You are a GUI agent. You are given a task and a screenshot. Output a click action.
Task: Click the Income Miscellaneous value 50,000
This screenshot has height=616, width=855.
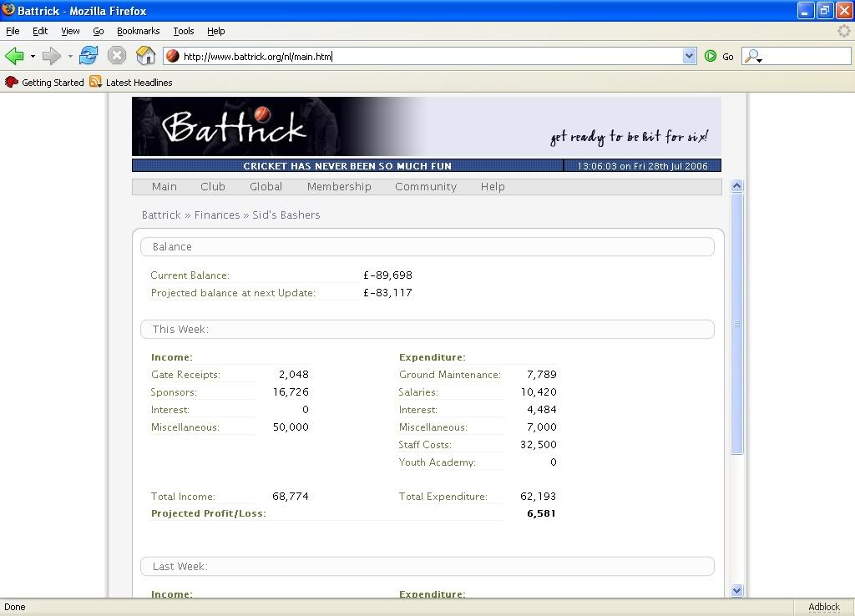point(291,427)
